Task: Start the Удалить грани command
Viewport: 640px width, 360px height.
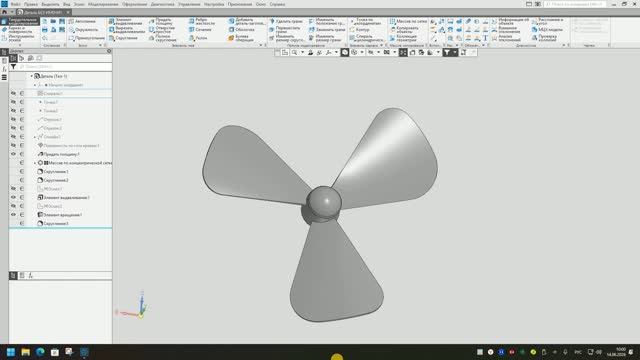Action: click(x=286, y=21)
